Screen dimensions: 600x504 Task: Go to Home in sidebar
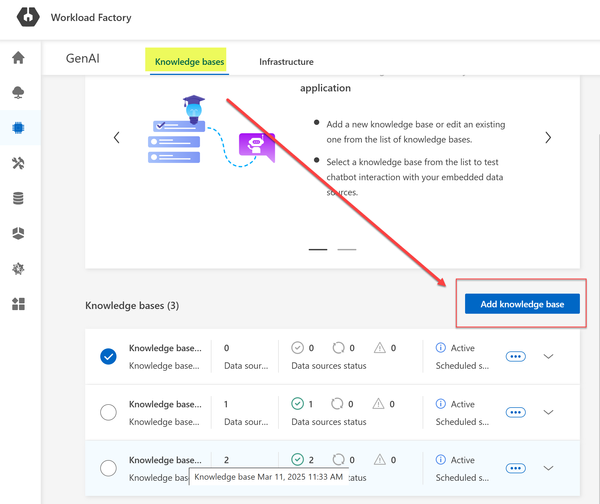tap(18, 58)
